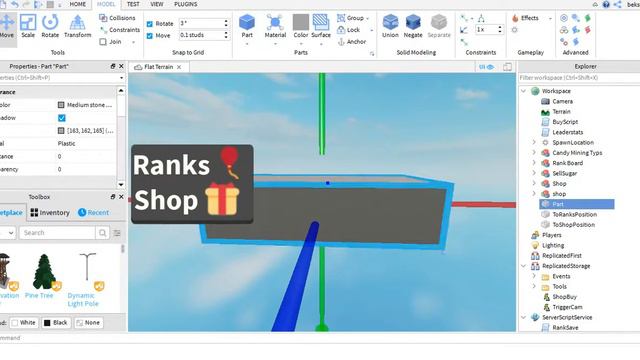Image resolution: width=640 pixels, height=360 pixels.
Task: Select the White background option
Action: pos(24,322)
